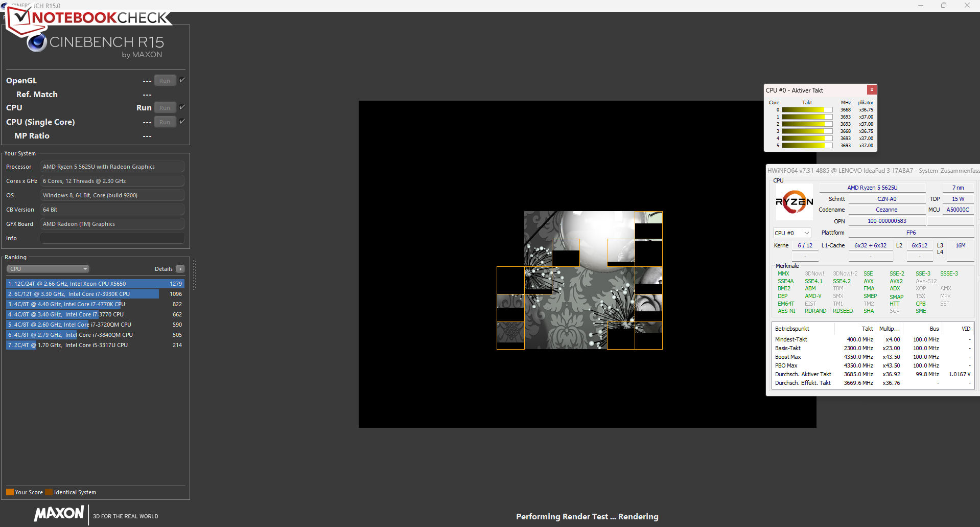Select the Intel Xeon X5650 ranking entry
The height and width of the screenshot is (527, 980).
coord(95,284)
